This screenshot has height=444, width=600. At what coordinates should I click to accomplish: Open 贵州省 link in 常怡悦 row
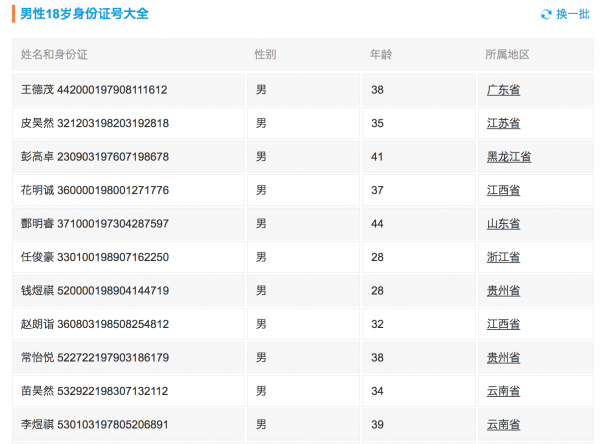[503, 357]
